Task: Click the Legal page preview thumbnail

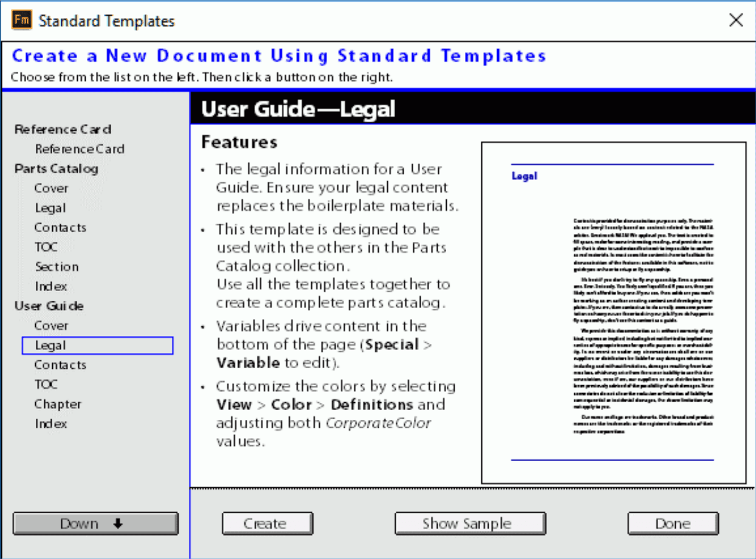Action: pyautogui.click(x=613, y=313)
